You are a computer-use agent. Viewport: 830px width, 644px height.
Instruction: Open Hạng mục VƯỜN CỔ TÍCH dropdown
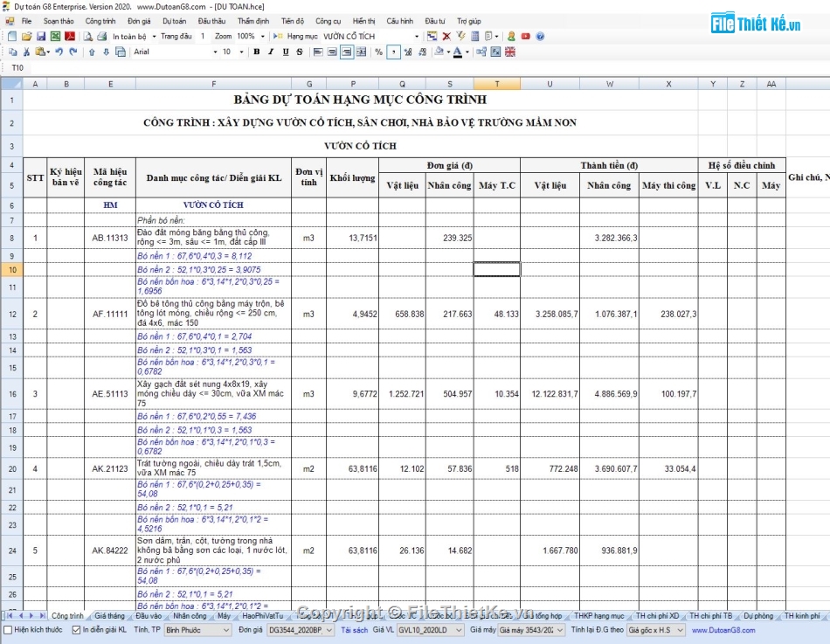(x=417, y=37)
